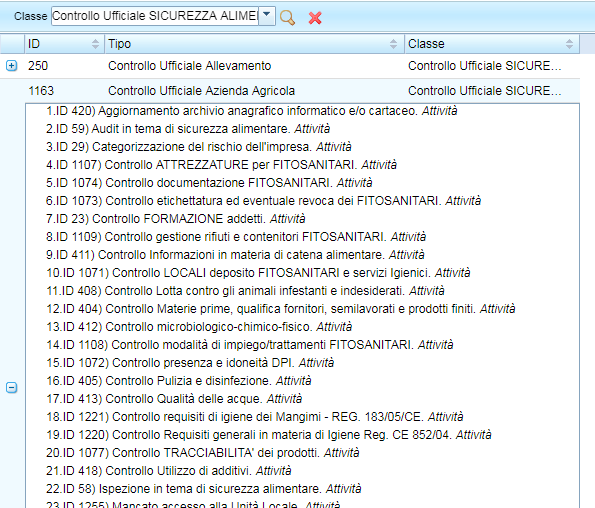
Task: Collapse row 1163 with the minus icon
Action: click(x=12, y=387)
